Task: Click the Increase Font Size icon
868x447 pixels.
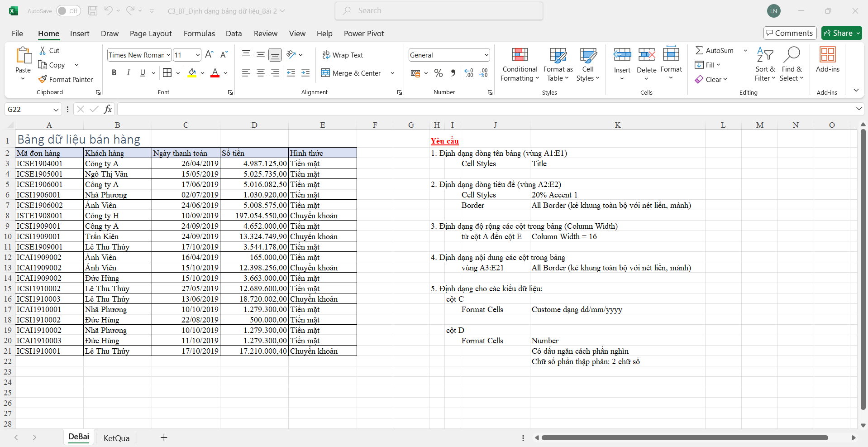Action: click(209, 55)
